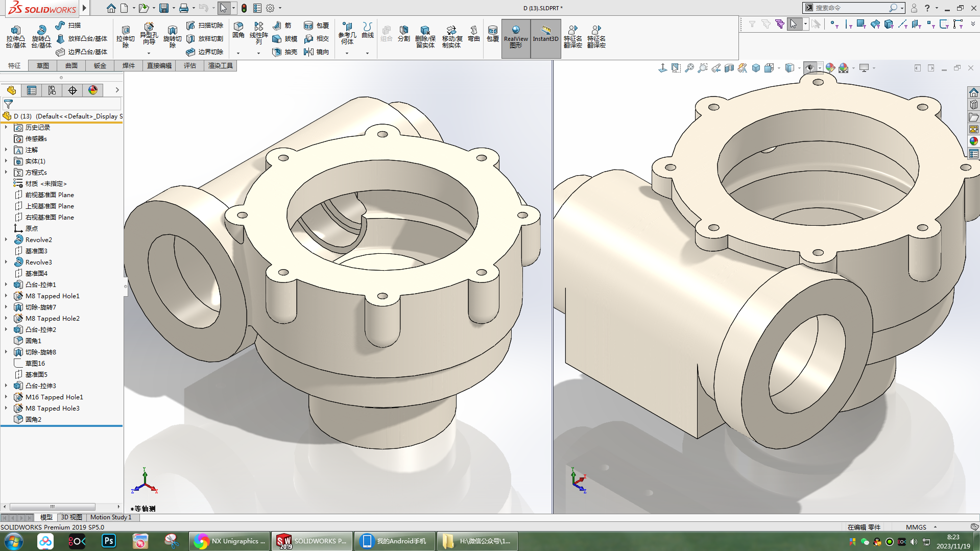The height and width of the screenshot is (551, 980).
Task: Click the 相交 intersect button
Action: click(316, 38)
